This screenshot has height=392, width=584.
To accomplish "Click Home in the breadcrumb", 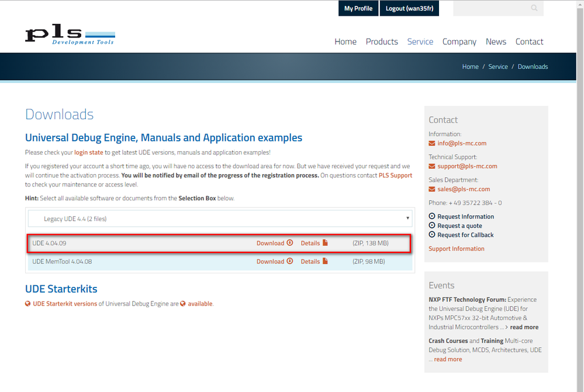I will coord(471,67).
